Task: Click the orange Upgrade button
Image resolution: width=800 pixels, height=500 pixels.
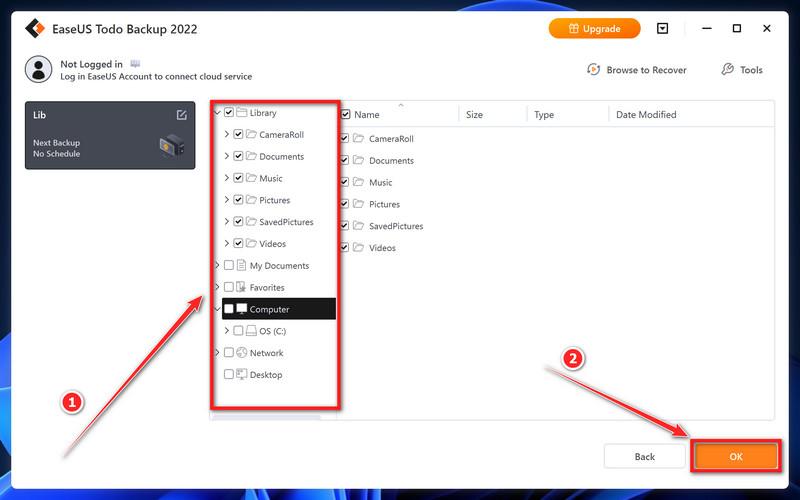Action: pyautogui.click(x=594, y=29)
